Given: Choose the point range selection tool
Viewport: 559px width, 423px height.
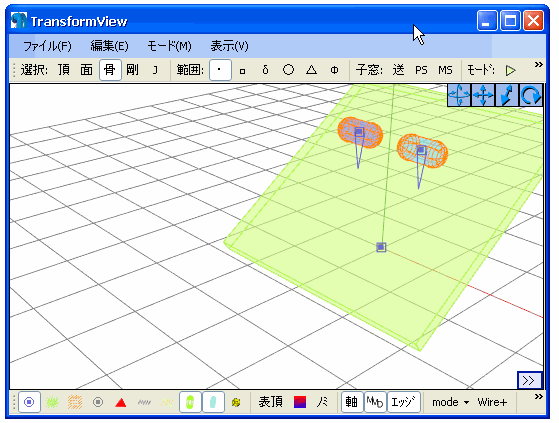Looking at the screenshot, I should coord(220,70).
